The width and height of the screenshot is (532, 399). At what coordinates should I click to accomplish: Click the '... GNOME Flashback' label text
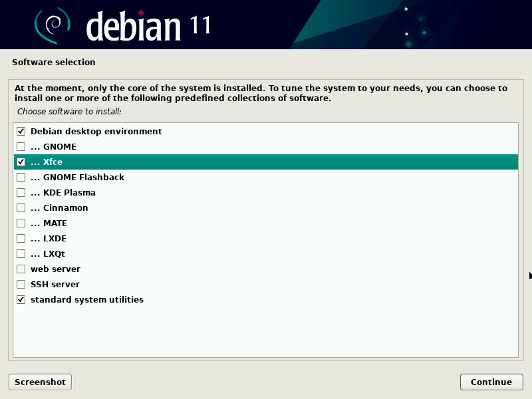(77, 177)
